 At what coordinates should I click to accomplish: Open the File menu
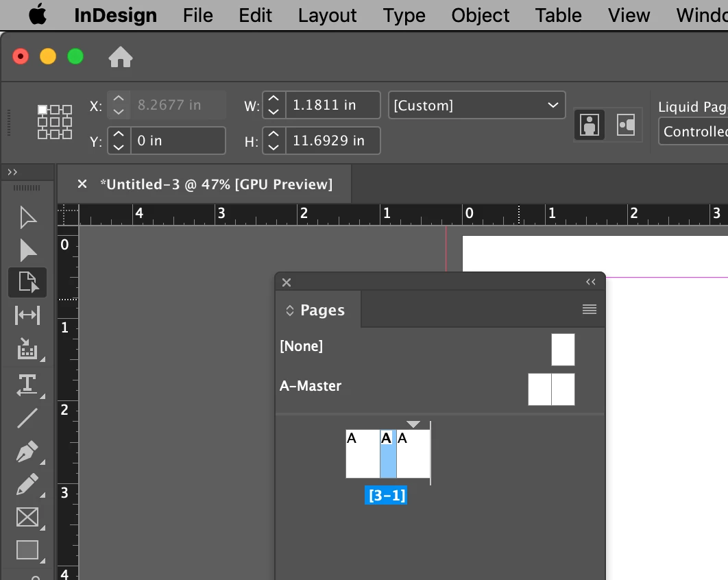coord(198,15)
